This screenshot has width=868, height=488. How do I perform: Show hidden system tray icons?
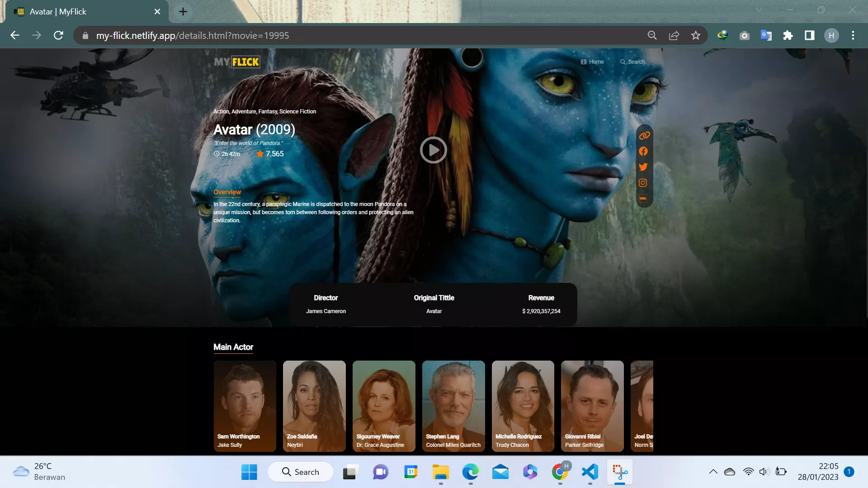point(713,472)
